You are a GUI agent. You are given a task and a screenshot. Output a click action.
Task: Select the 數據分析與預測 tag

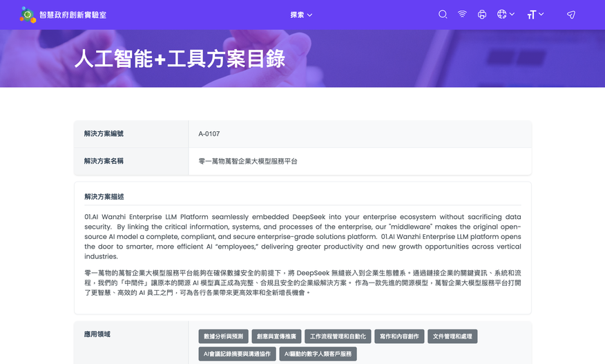[x=223, y=336]
